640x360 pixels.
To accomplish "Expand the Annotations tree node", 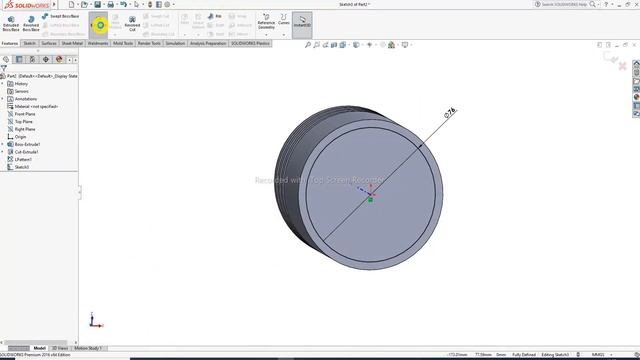I will click(x=2, y=99).
